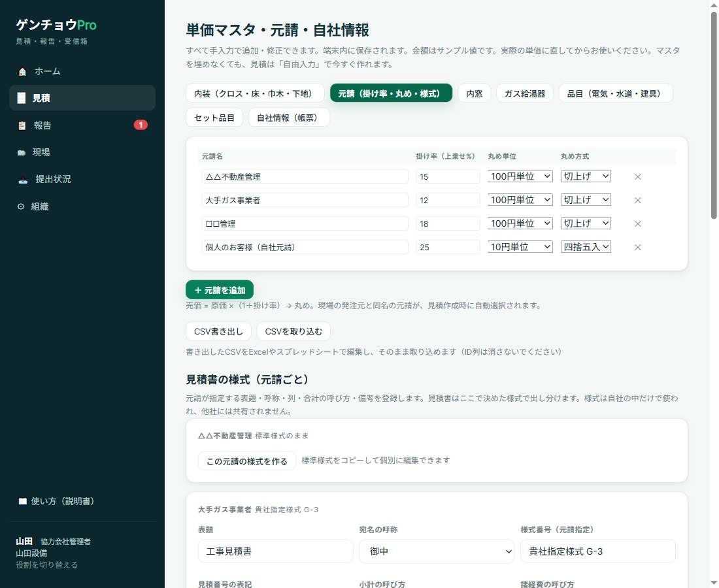Click the ゲンチョウPro logo

pyautogui.click(x=56, y=25)
